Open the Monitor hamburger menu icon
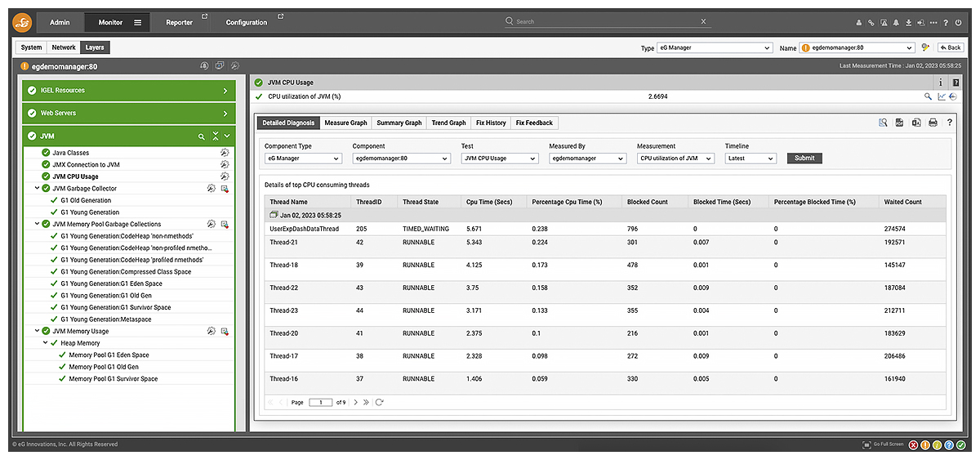Screen dimensions: 980x460 [137, 23]
